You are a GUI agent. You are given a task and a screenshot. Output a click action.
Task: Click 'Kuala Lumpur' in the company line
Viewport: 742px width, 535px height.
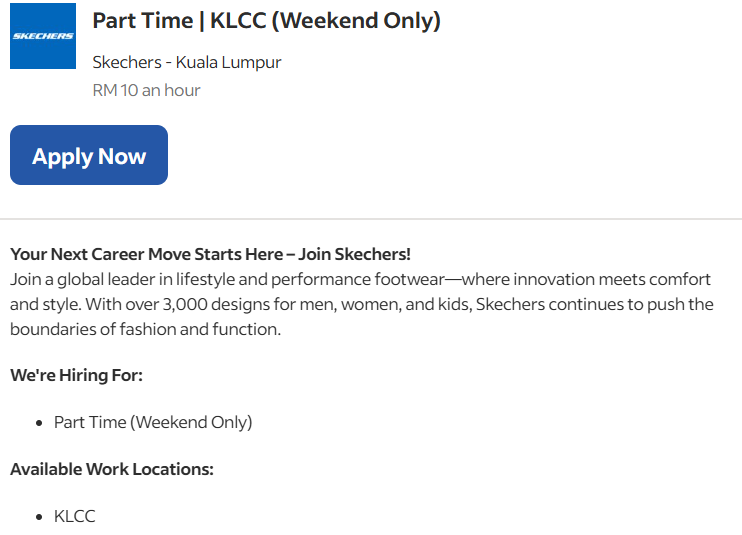click(229, 62)
